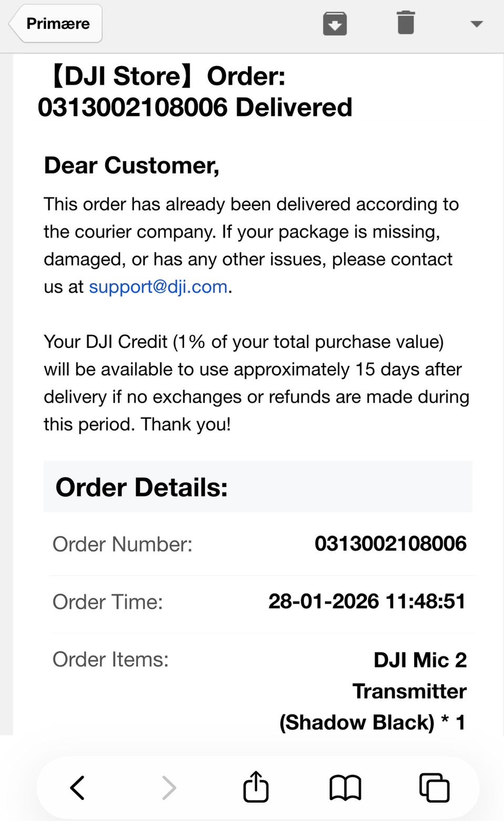Tap the Order Details section header
The image size is (504, 821).
pos(142,487)
